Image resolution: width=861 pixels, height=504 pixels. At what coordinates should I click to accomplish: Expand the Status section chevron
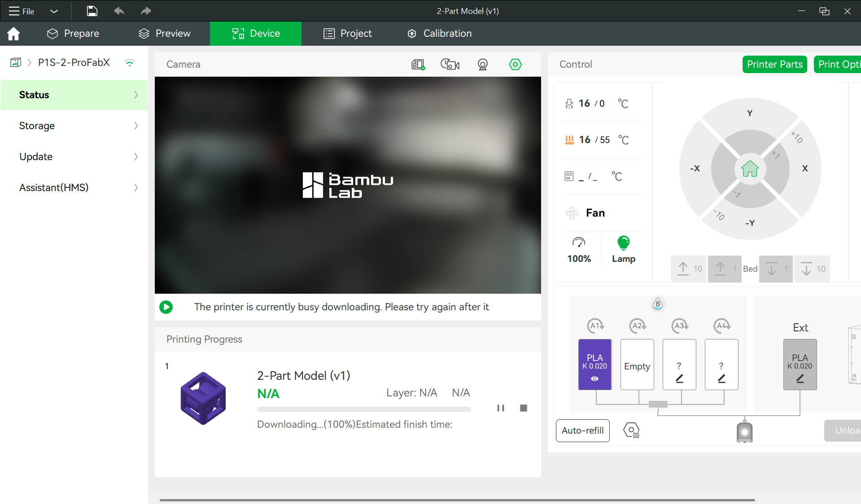(136, 95)
